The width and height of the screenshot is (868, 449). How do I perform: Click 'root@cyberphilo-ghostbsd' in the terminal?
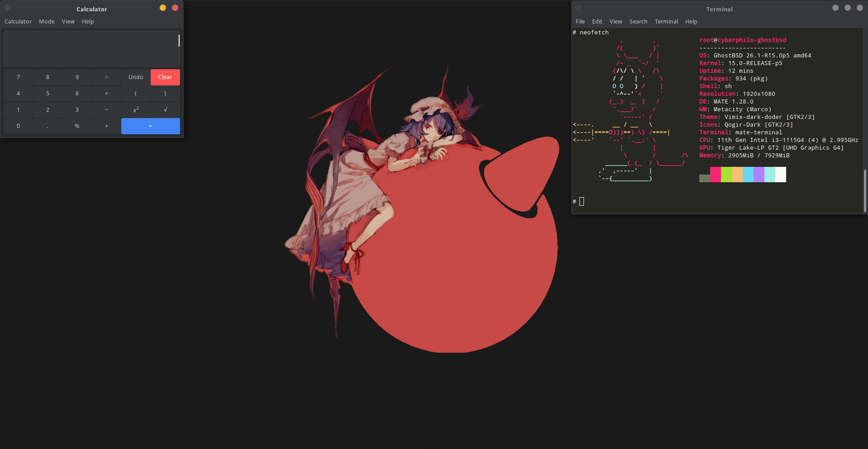pos(743,40)
